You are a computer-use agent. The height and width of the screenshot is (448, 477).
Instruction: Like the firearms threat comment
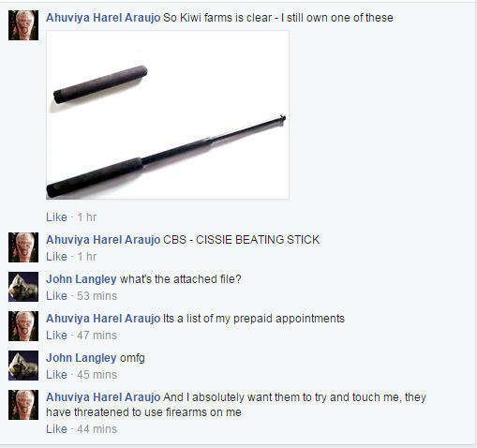pos(56,429)
